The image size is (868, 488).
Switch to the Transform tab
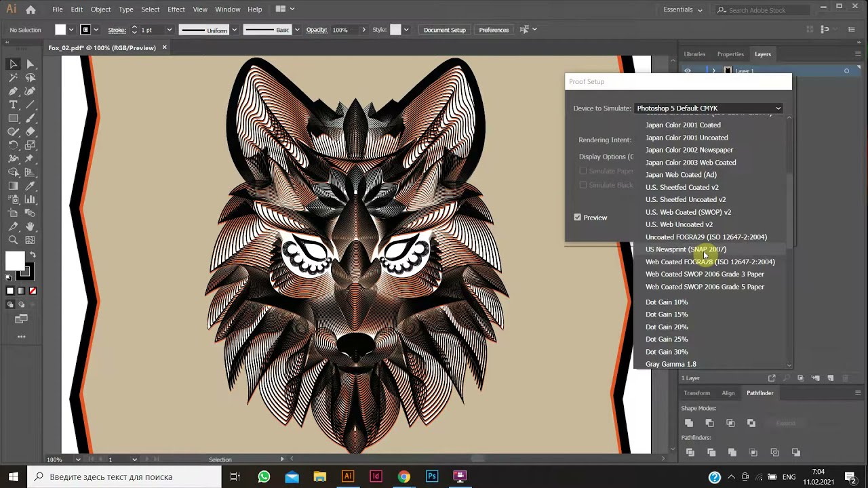click(x=696, y=393)
